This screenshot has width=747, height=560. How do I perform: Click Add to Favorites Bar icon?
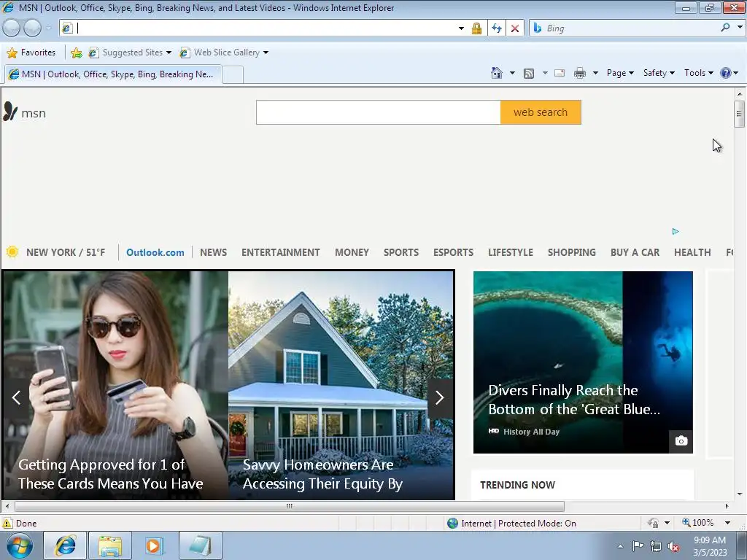[76, 52]
